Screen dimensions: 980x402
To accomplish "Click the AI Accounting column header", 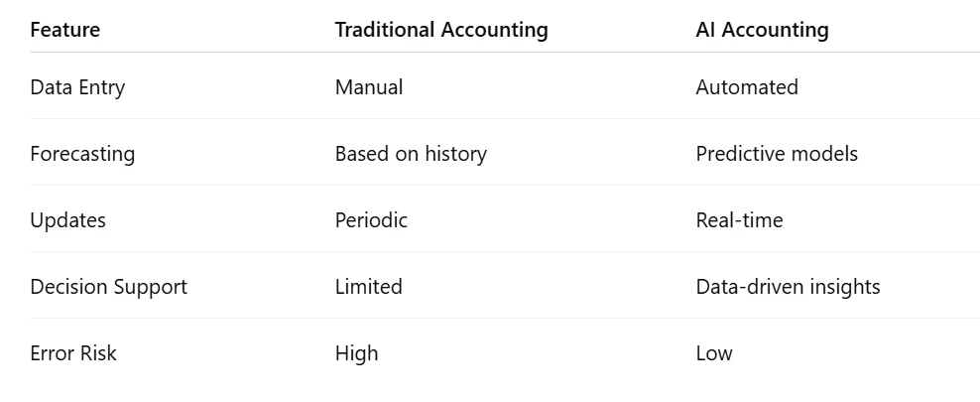I will 762,30.
